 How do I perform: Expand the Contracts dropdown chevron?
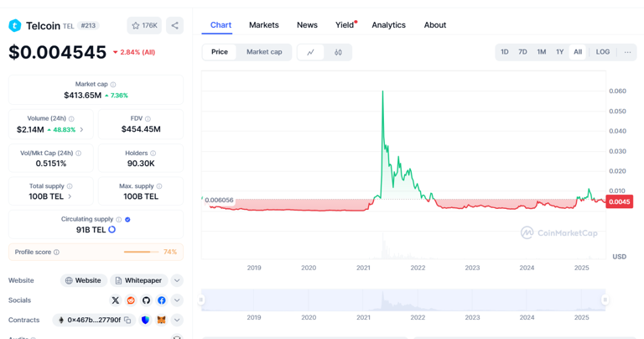point(177,320)
